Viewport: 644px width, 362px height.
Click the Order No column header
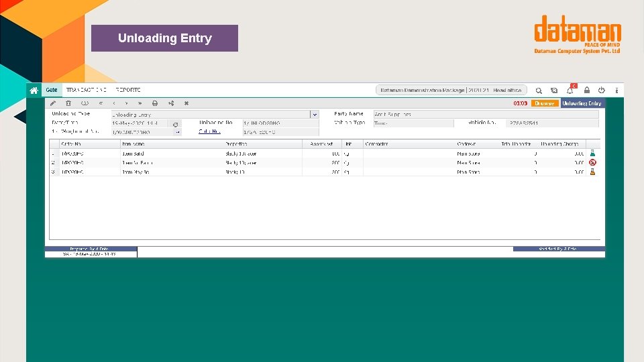pos(90,144)
